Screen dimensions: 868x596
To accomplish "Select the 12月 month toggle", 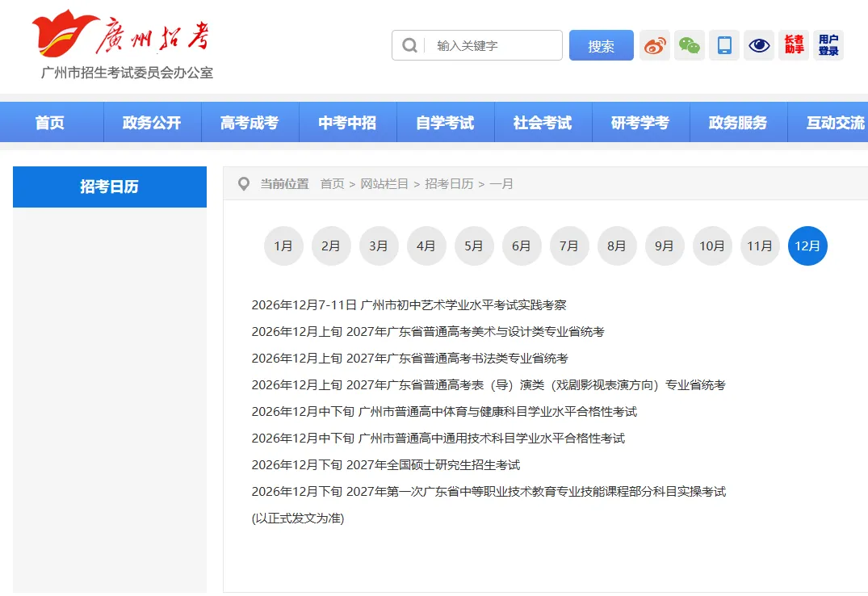I will [807, 246].
